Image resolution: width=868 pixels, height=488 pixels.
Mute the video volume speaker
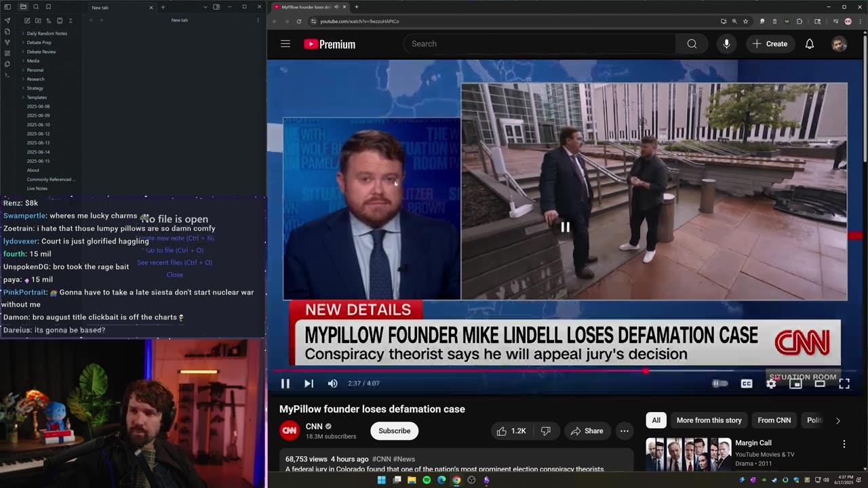332,384
